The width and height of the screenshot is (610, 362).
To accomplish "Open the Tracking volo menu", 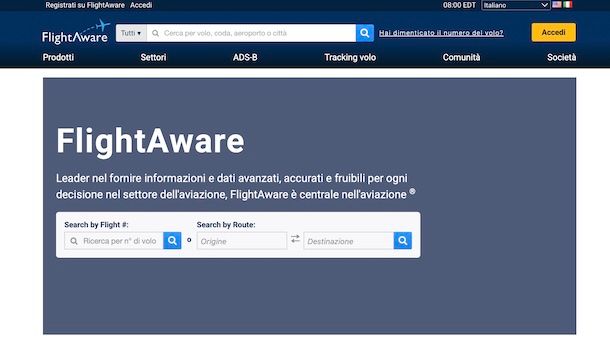I will 350,57.
